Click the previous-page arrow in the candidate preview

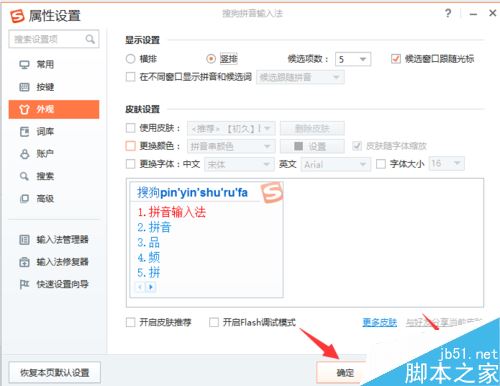[x=140, y=287]
